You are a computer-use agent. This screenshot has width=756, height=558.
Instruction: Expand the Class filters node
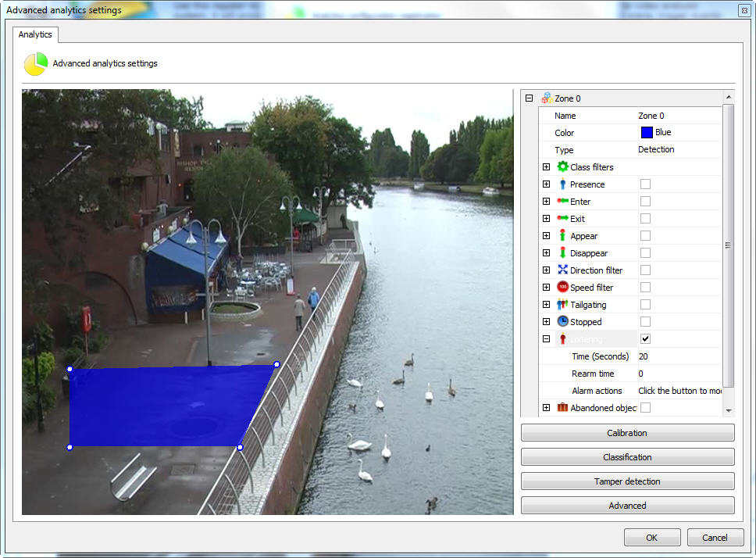(x=546, y=167)
